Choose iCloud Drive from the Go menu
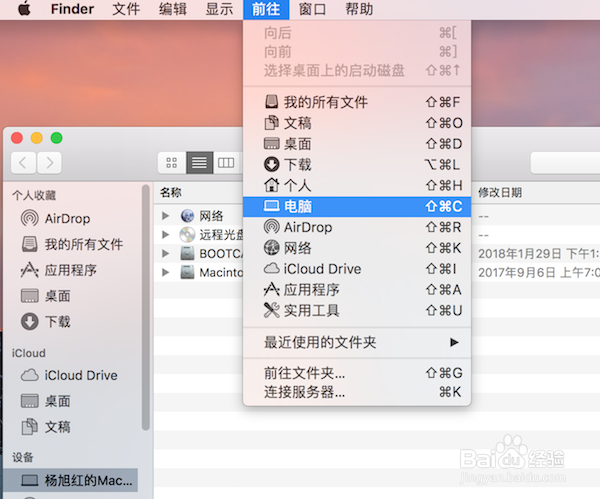The width and height of the screenshot is (600, 499). click(x=357, y=269)
